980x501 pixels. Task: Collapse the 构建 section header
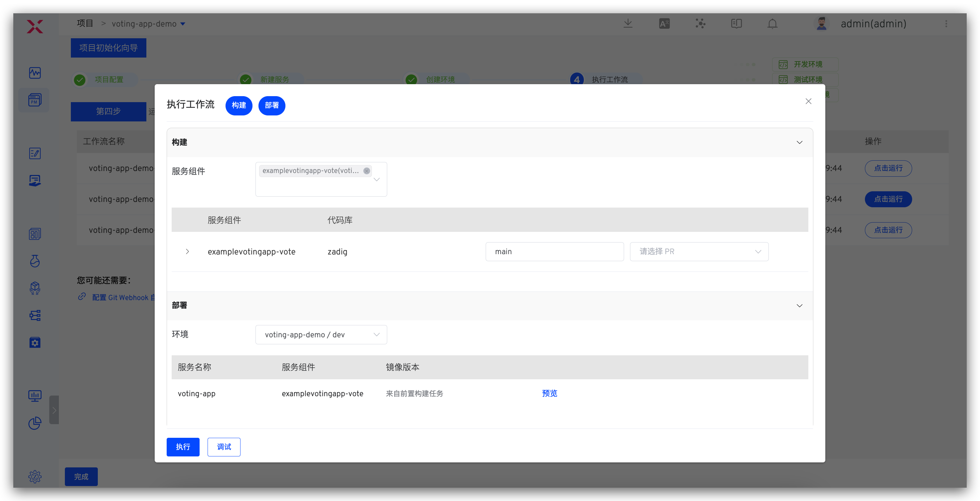[x=799, y=142]
